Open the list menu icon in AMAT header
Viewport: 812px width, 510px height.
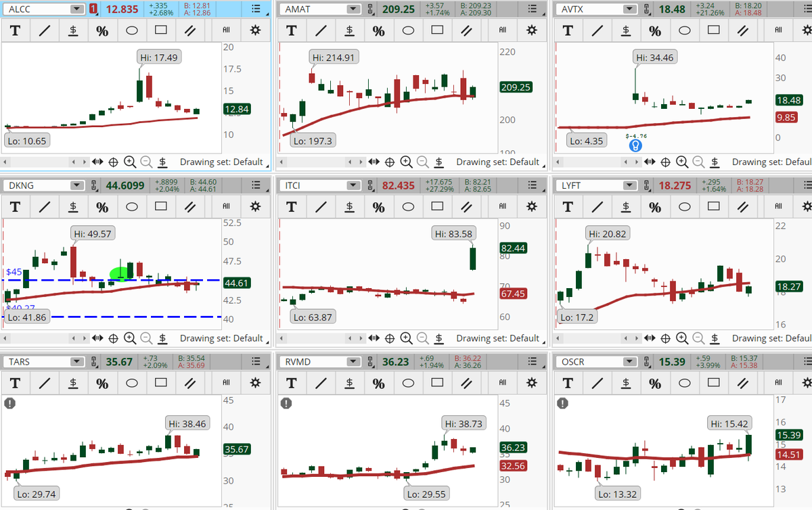[532, 9]
